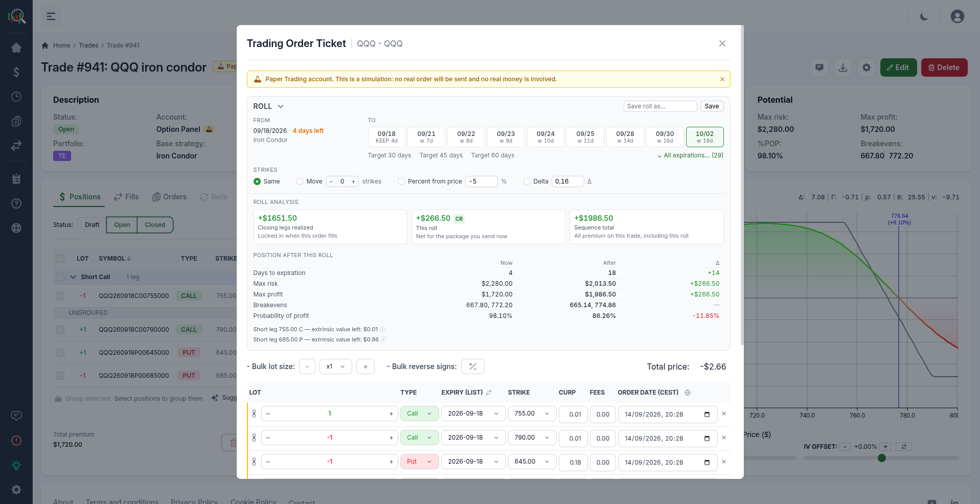Close the Trading Order Ticket dialog
Viewport: 980px width, 504px height.
coord(722,43)
